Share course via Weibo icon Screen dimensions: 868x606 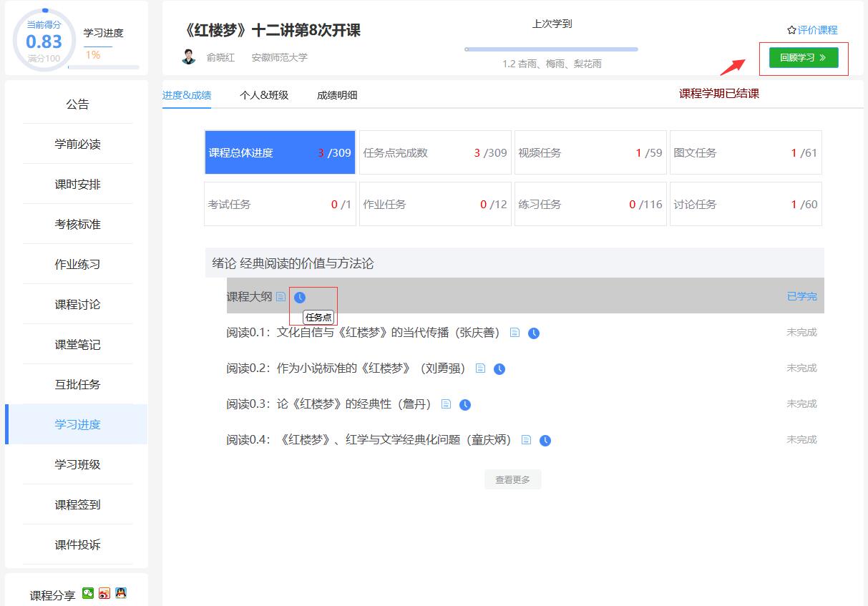pos(104,593)
